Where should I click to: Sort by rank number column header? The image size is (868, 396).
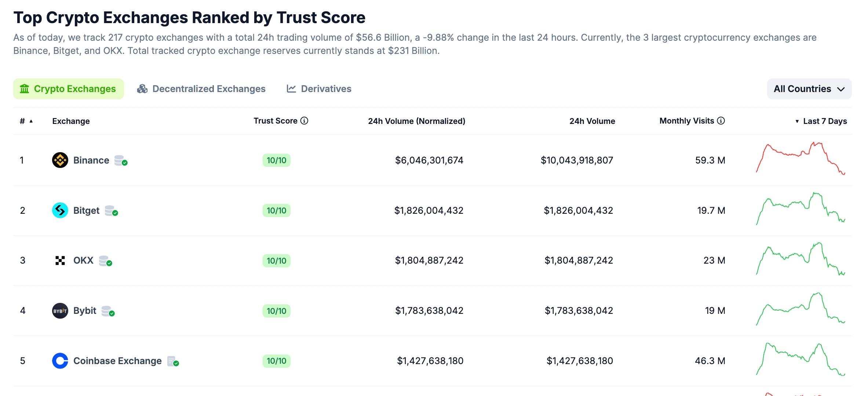pos(26,121)
